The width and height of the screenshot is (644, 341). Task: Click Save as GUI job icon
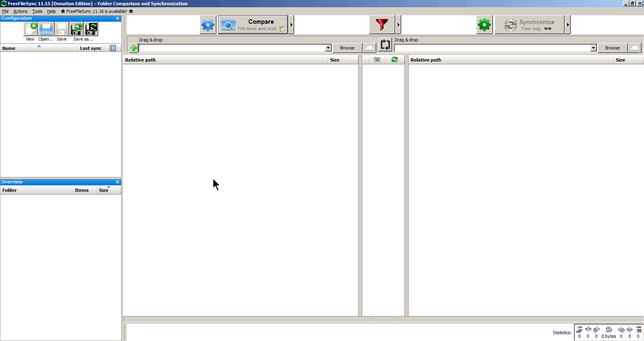(76, 29)
